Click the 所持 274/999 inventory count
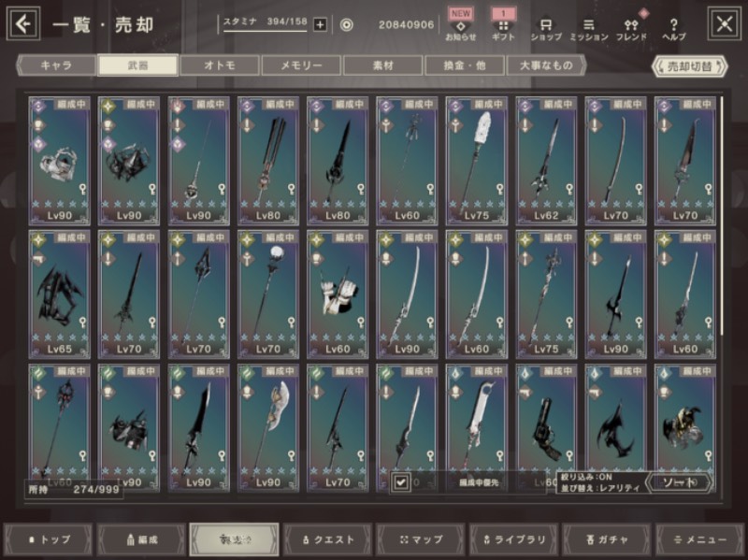748x560 pixels. point(74,489)
